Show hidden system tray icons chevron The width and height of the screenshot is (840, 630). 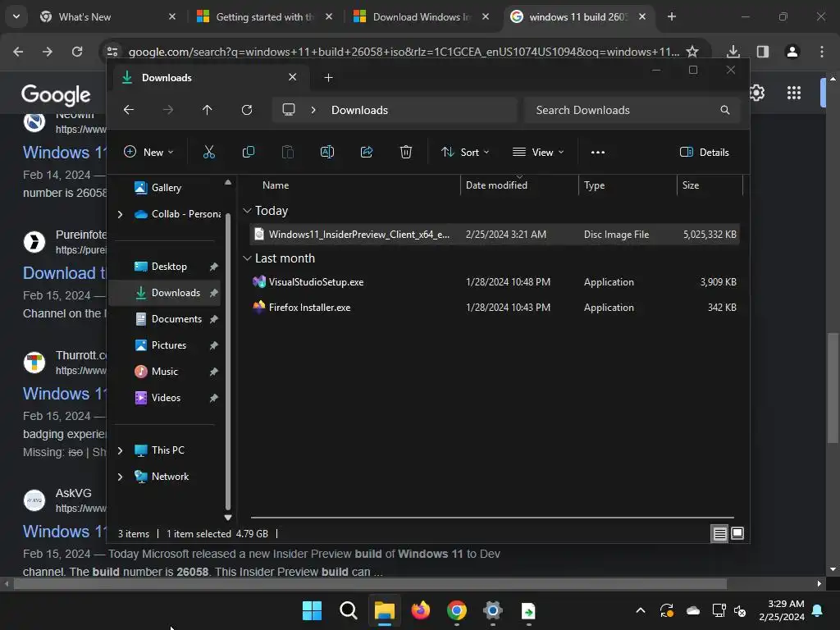(x=641, y=610)
